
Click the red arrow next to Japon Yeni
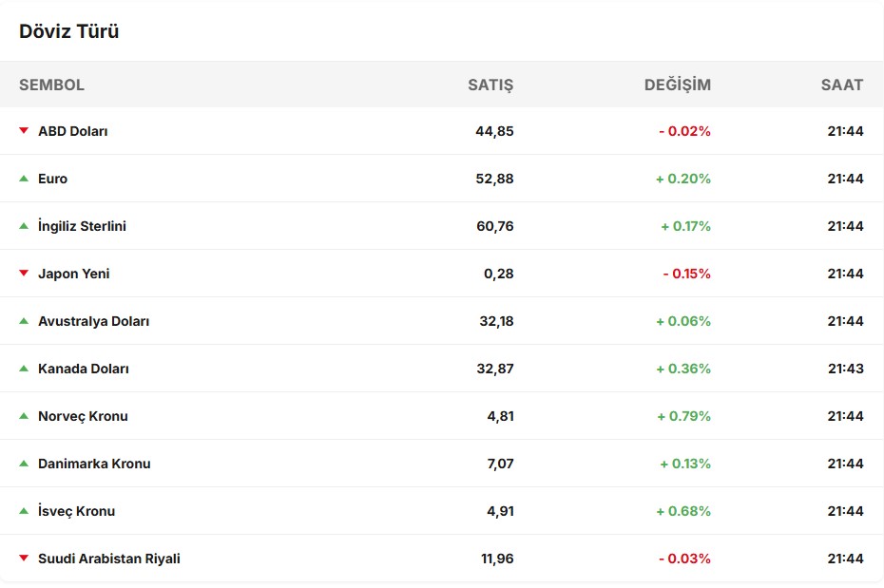(x=24, y=273)
